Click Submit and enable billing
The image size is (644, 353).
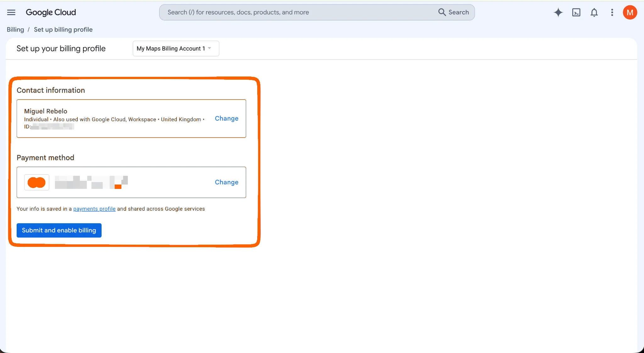click(x=59, y=230)
